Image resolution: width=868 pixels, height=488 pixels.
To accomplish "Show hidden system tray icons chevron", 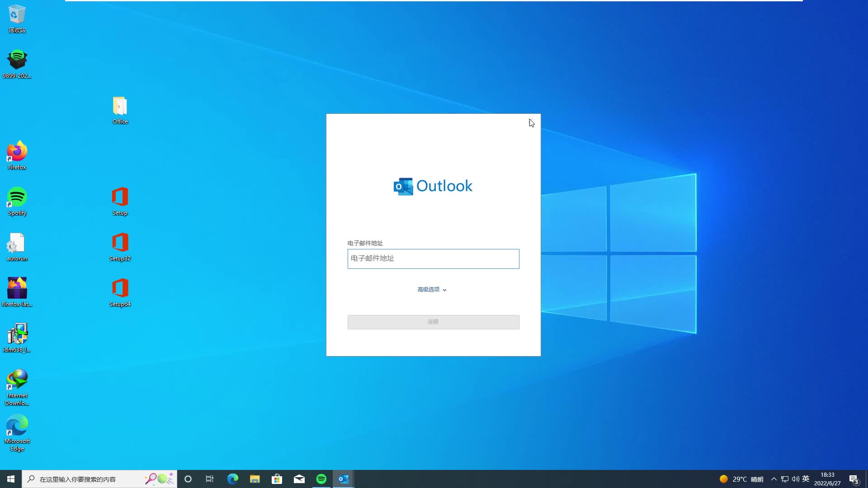I will coord(774,479).
